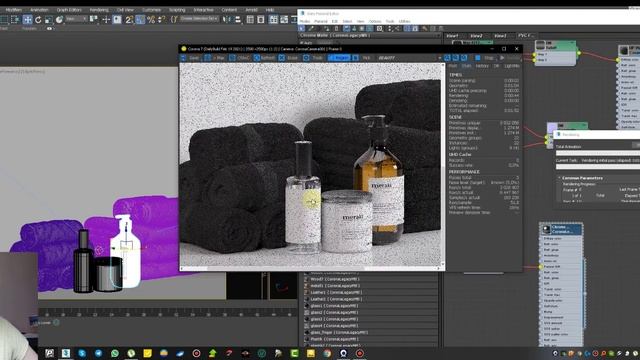This screenshot has width=640, height=360.
Task: Open the Curve Editor toolbar icon
Action: pos(284,19)
